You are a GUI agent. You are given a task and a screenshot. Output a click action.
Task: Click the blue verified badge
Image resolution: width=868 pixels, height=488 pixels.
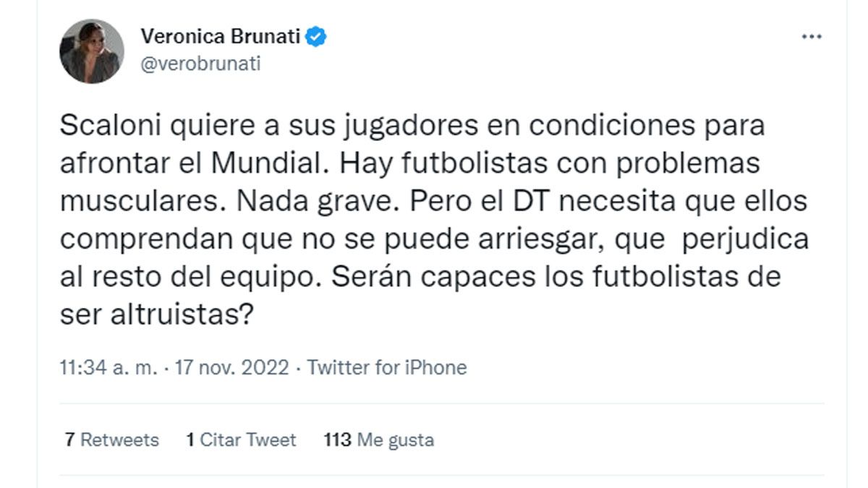(316, 38)
